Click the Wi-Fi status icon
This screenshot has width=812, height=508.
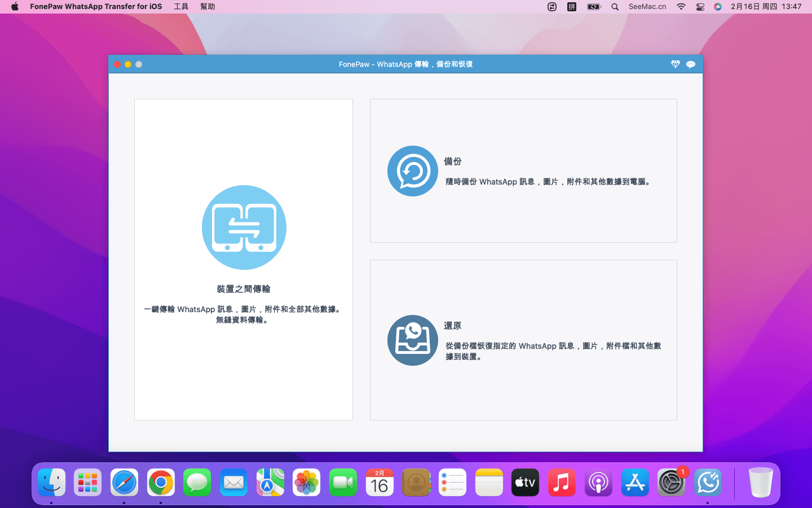tap(681, 7)
